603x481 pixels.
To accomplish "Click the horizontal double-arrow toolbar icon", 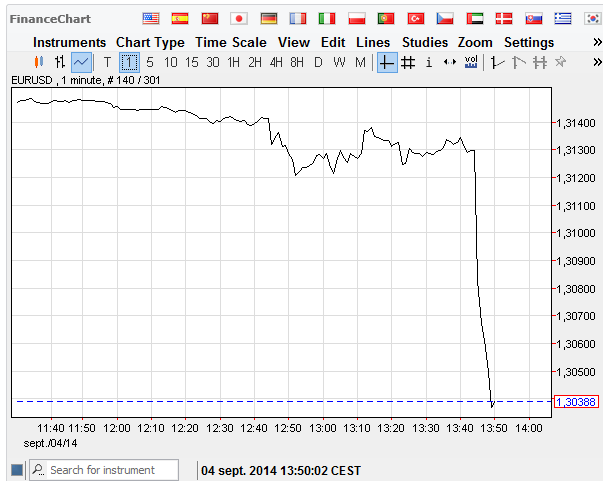I will point(449,62).
